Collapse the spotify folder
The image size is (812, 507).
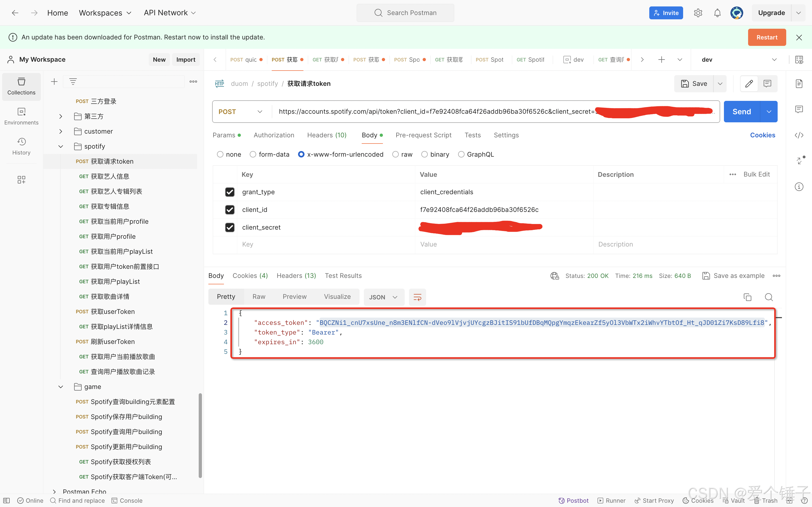[x=61, y=146]
